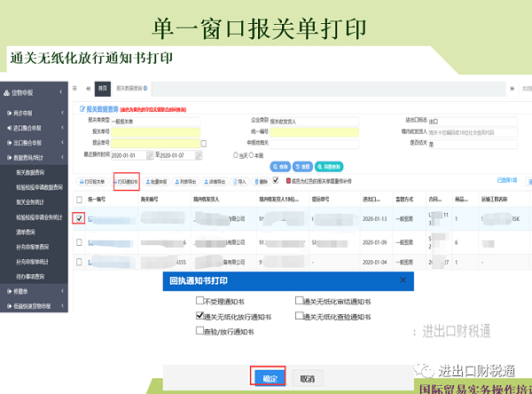Click the double-left arrow to move tabs back
The width and height of the screenshot is (532, 394).
tap(88, 89)
